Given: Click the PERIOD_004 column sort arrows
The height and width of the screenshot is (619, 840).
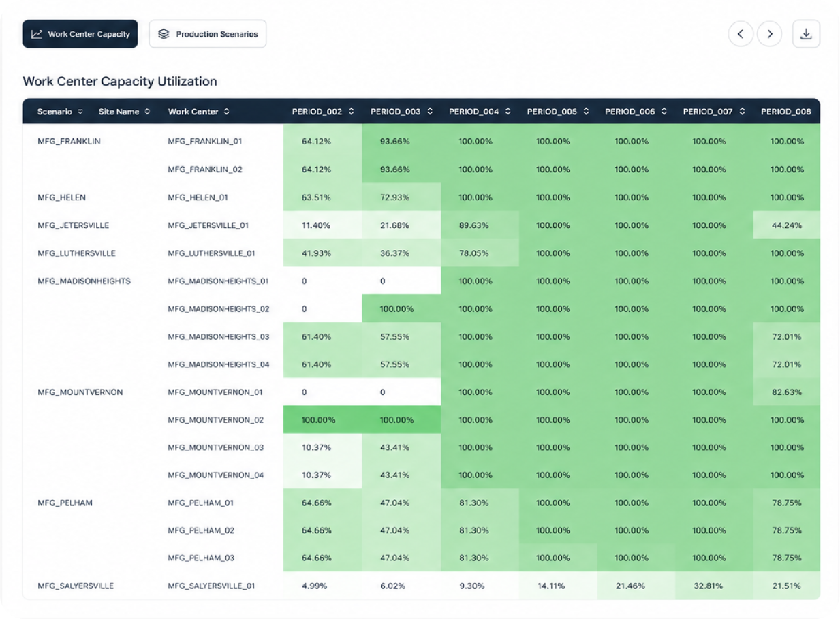Looking at the screenshot, I should (508, 112).
